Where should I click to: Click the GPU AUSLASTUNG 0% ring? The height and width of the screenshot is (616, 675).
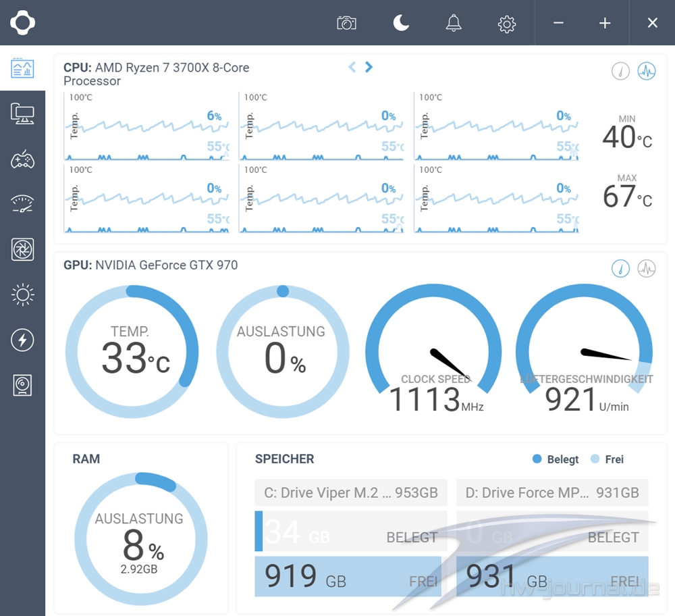(283, 351)
